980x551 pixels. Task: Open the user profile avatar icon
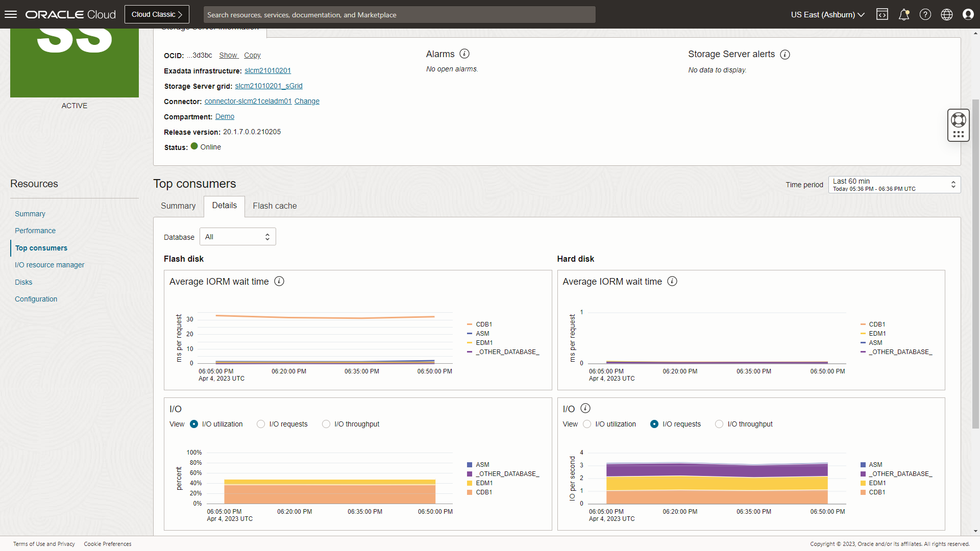968,14
